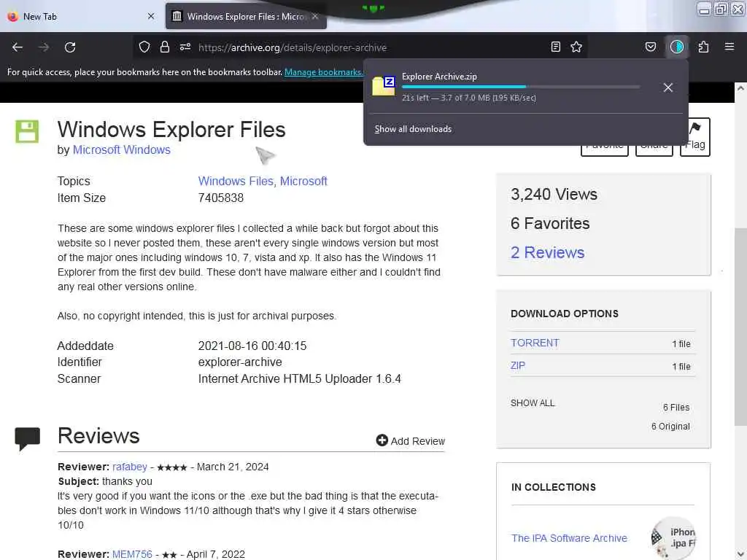Open the Microsoft Windows author link
747x560 pixels.
pyautogui.click(x=122, y=149)
